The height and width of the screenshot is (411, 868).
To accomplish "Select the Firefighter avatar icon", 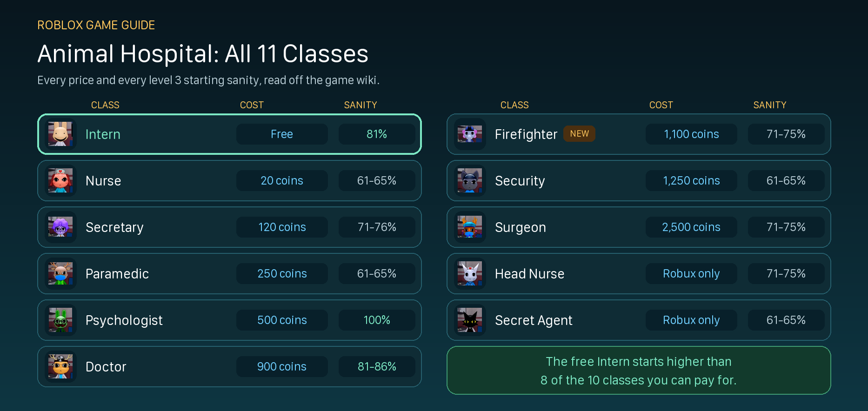I will coord(470,134).
